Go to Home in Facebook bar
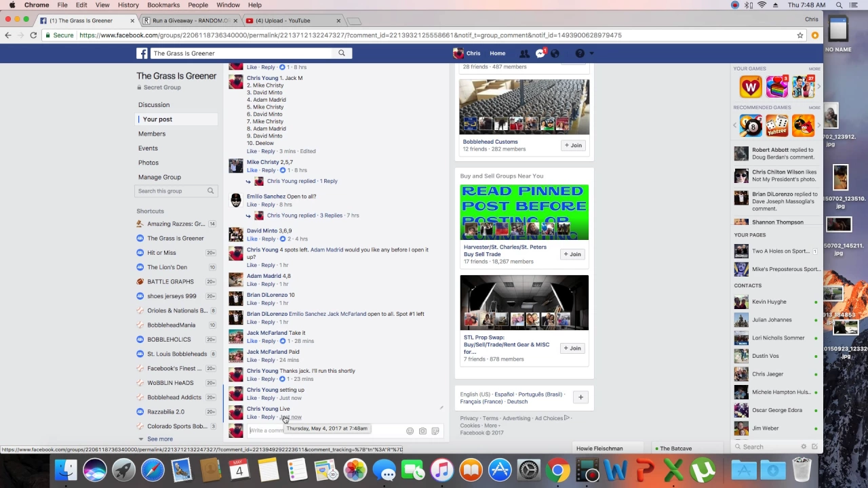Screen dimensions: 868x488 click(x=498, y=54)
